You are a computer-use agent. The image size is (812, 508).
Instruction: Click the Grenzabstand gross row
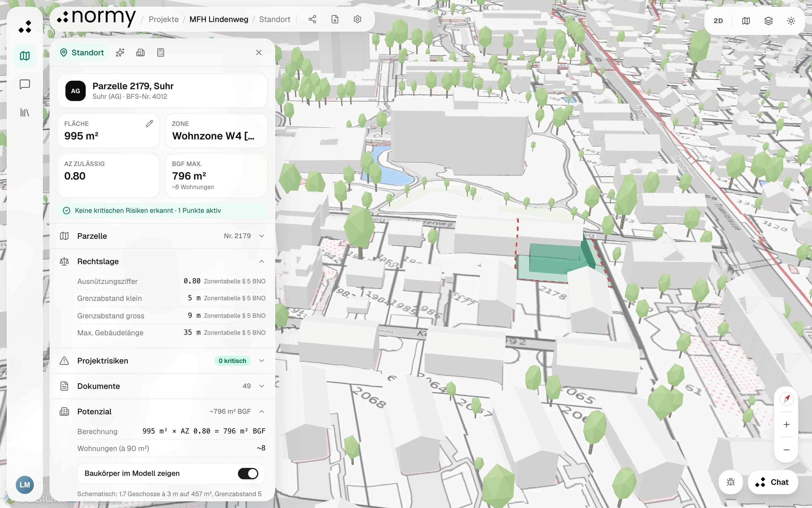[x=171, y=316]
